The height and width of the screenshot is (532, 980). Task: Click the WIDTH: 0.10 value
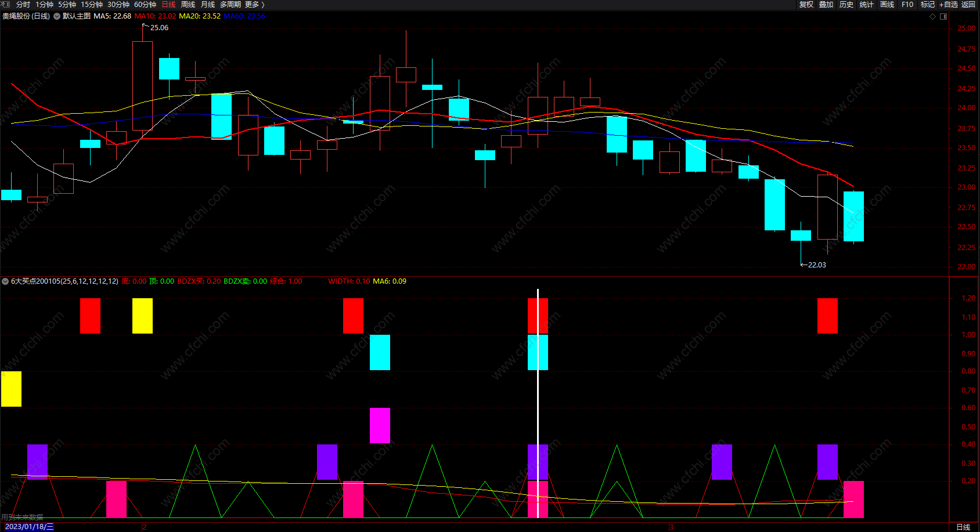click(349, 281)
